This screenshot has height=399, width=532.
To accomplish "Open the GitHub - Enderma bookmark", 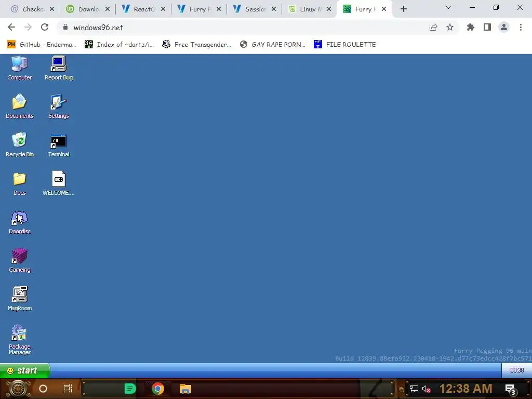I will pyautogui.click(x=42, y=45).
